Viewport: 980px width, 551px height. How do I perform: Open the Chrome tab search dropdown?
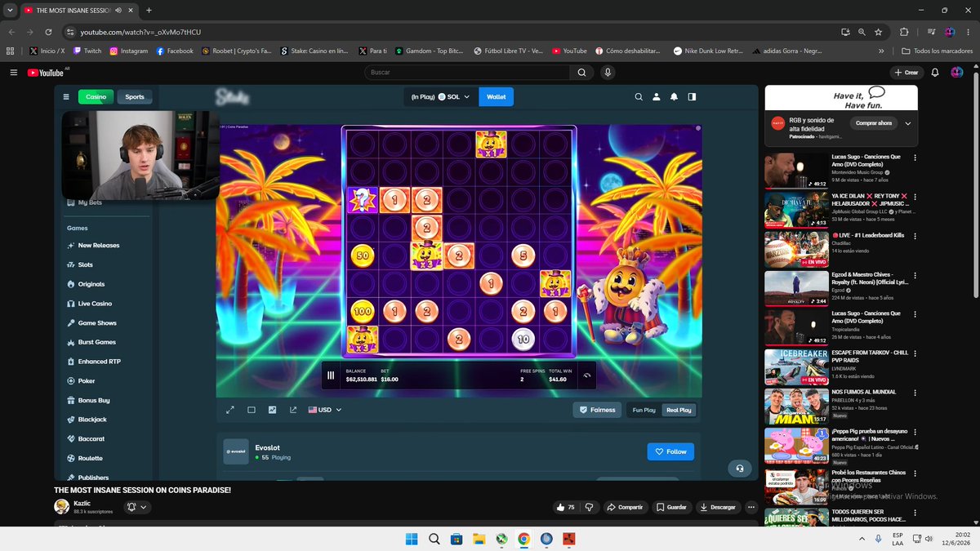10,10
